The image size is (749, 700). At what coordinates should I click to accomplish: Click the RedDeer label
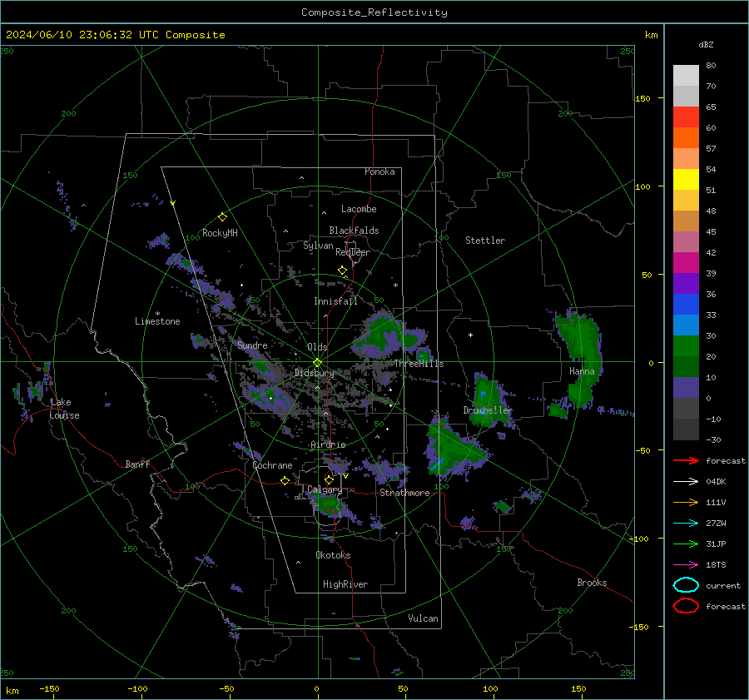tap(353, 252)
